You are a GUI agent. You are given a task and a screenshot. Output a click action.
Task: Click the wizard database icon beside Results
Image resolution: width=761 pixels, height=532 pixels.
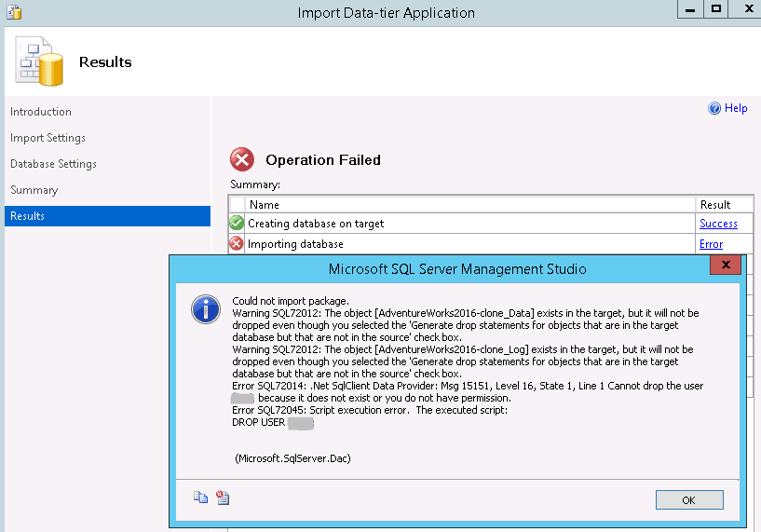coord(39,61)
